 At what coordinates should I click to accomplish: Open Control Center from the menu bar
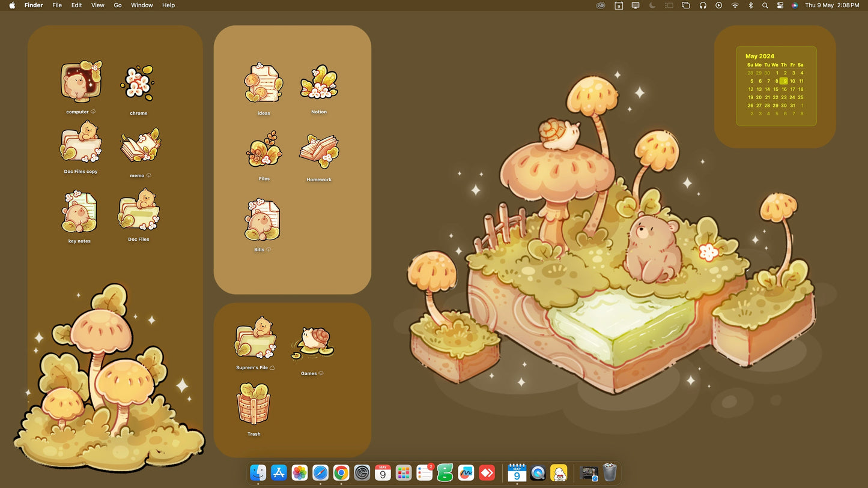(780, 5)
